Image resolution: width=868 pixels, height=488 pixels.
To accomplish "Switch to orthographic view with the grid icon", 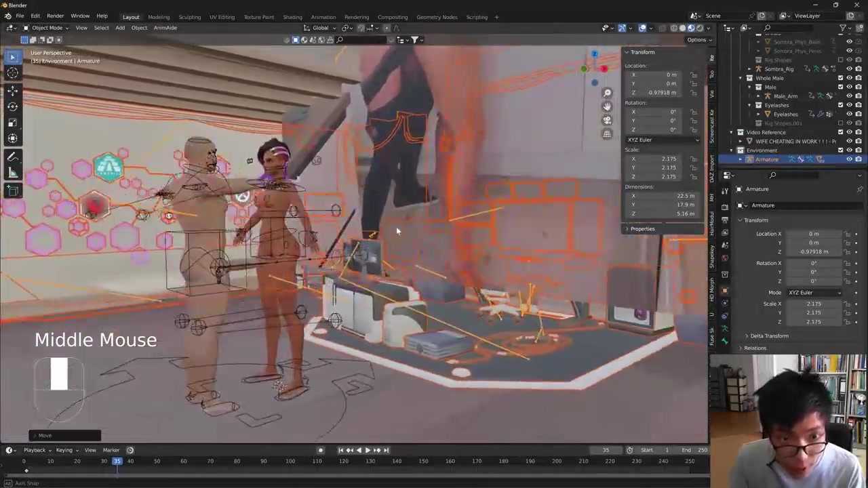I will click(607, 134).
